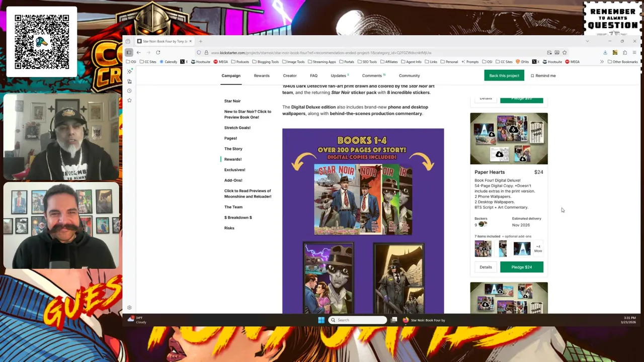644x362 pixels.
Task: Switch to the Rewards tab
Action: 262,76
